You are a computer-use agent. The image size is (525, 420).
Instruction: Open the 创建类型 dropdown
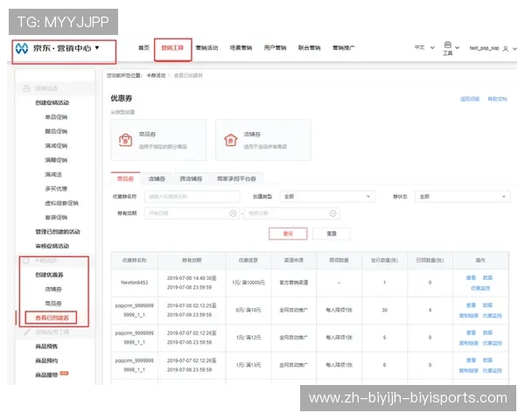[x=326, y=197]
